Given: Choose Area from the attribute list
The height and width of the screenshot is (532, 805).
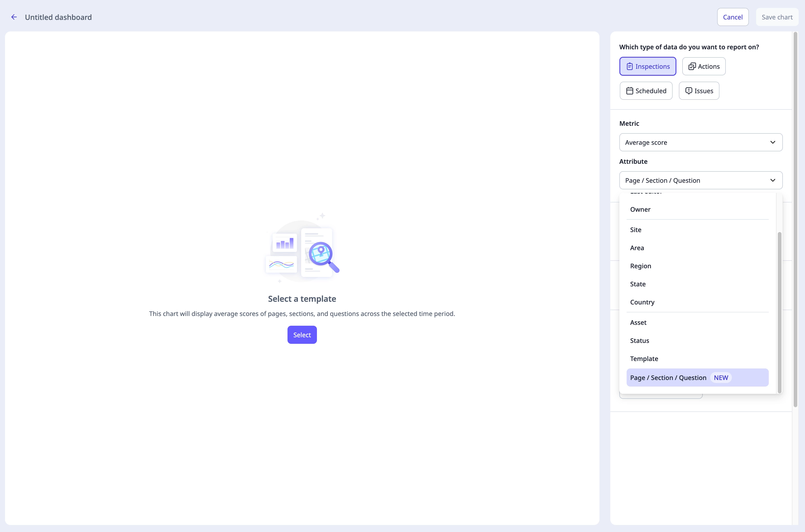Looking at the screenshot, I should tap(697, 248).
